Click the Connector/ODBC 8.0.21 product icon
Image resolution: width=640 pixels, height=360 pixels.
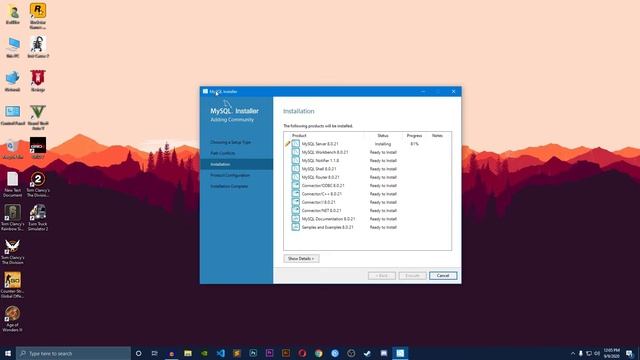click(296, 185)
